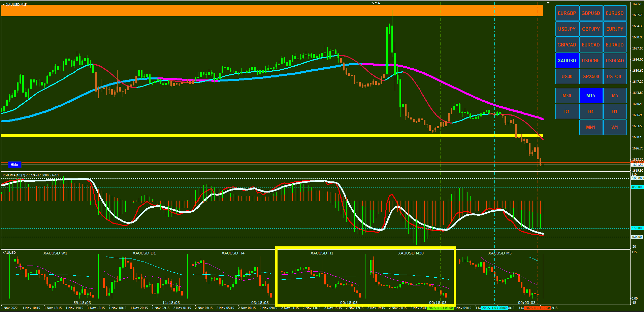Screen dimensions: 644x312
Task: Switch chart to EURGBP symbol
Action: 567,13
